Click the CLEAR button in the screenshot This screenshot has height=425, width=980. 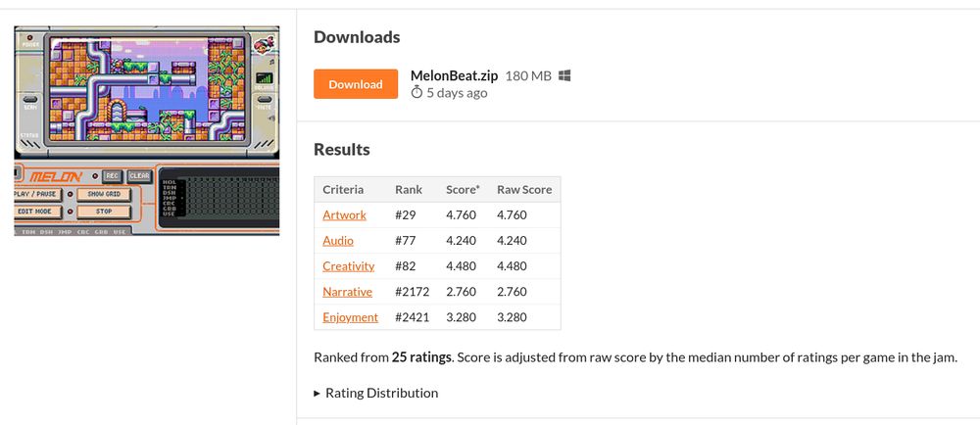point(139,176)
